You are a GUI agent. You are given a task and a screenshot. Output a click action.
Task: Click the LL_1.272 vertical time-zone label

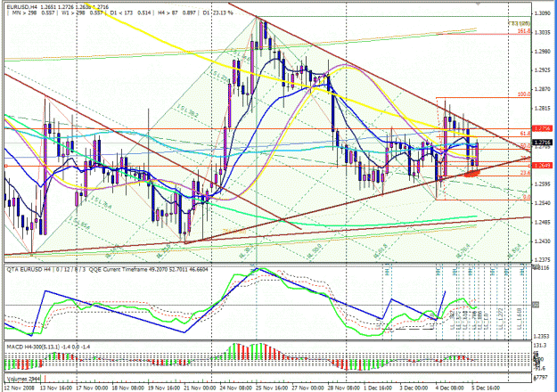500,319
